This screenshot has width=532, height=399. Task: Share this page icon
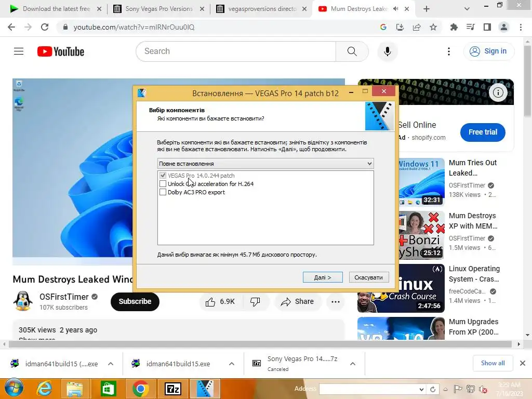(x=417, y=27)
